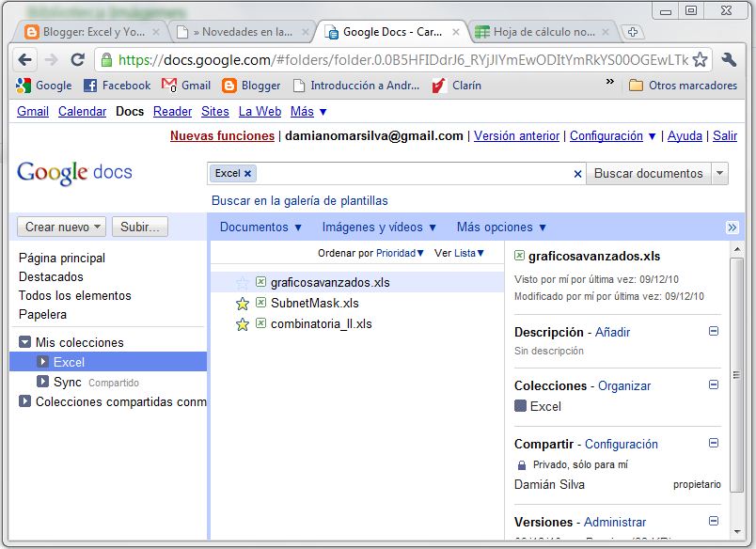756x549 pixels.
Task: Open the Blogger bookmark
Action: (251, 86)
